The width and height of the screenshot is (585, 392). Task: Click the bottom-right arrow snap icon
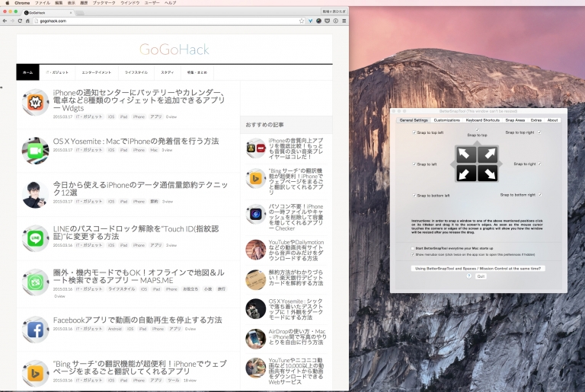[488, 173]
